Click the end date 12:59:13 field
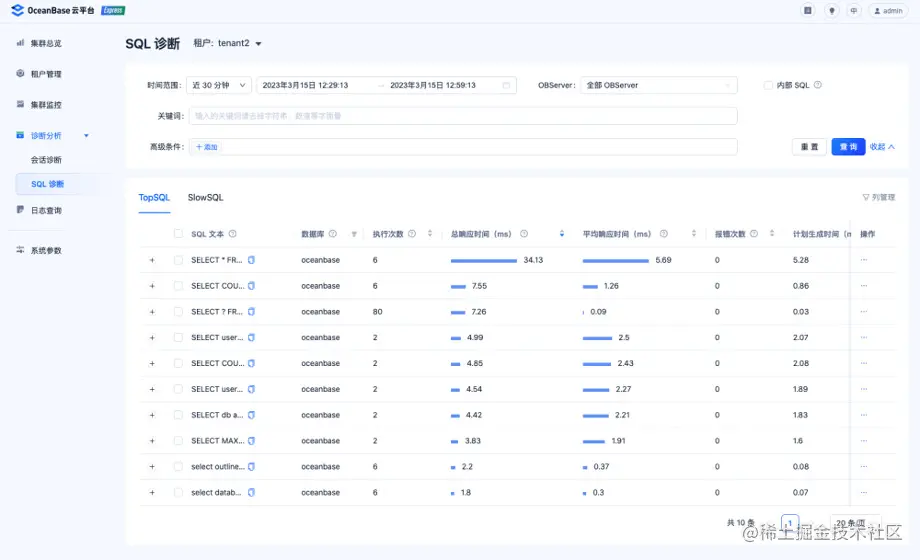 [x=433, y=85]
